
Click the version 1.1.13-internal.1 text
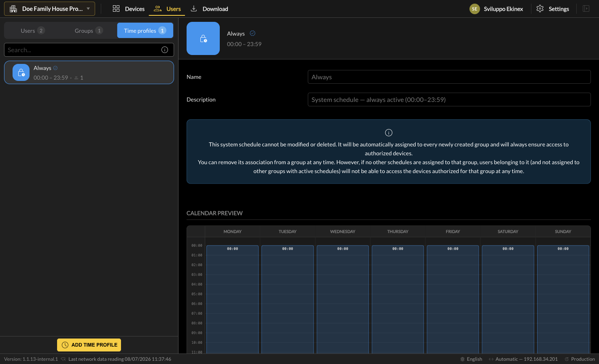tap(31, 359)
